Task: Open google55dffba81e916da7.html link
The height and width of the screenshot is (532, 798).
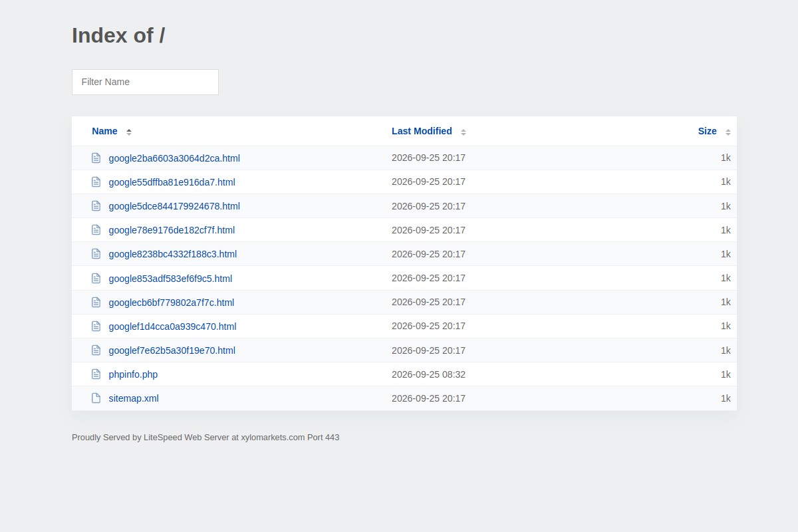Action: click(x=172, y=182)
